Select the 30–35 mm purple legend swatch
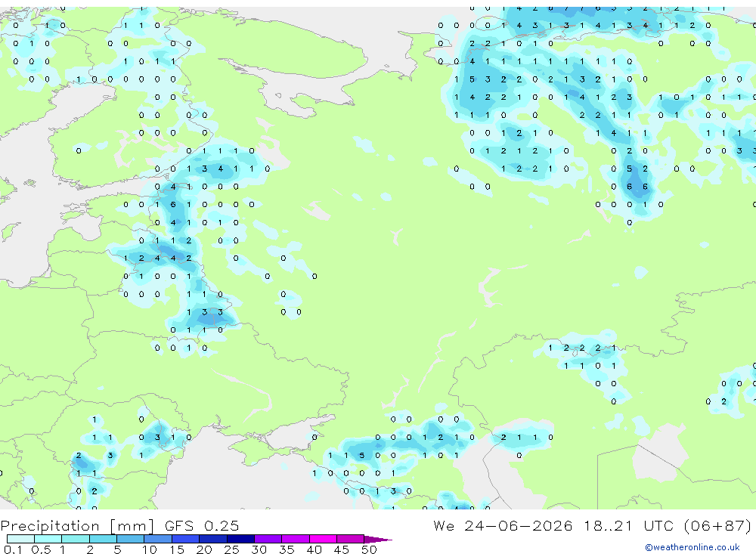Viewport: 756px width, 554px height. click(x=268, y=539)
